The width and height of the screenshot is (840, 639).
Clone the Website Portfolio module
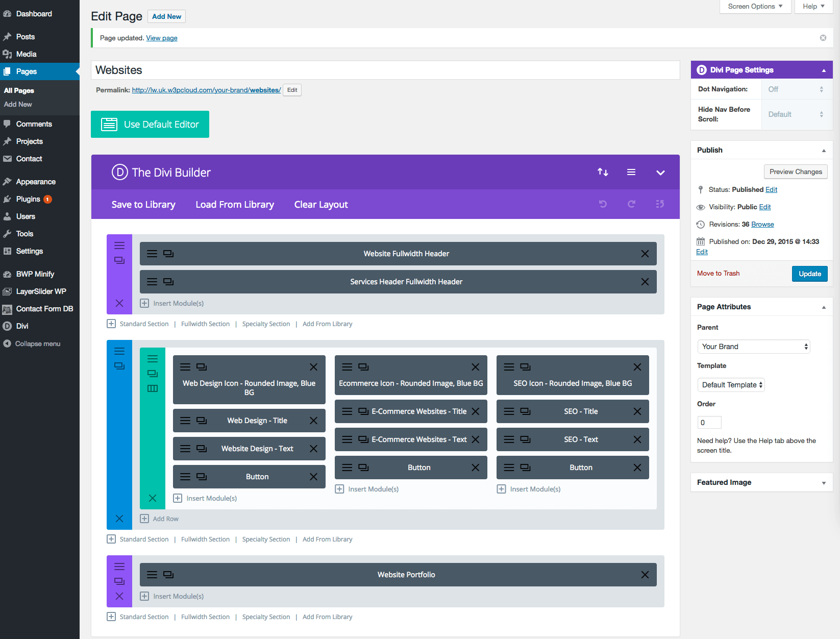pyautogui.click(x=168, y=575)
